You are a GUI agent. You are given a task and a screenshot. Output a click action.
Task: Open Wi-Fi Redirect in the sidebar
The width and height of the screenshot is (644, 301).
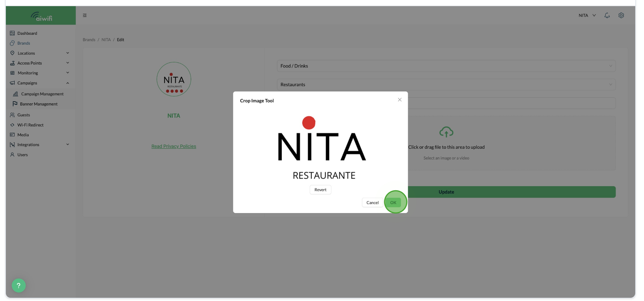(x=30, y=125)
